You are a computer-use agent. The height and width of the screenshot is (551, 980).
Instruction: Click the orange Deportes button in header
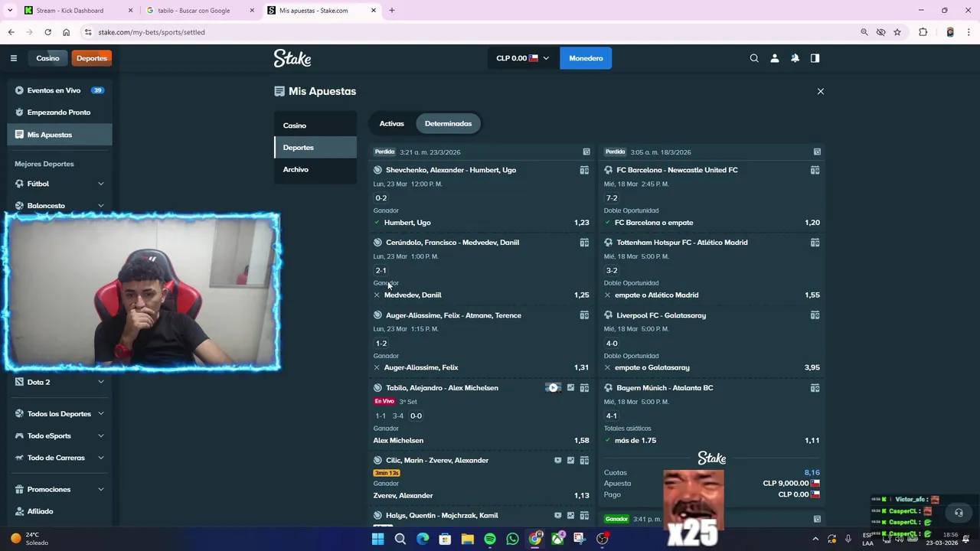pyautogui.click(x=91, y=58)
